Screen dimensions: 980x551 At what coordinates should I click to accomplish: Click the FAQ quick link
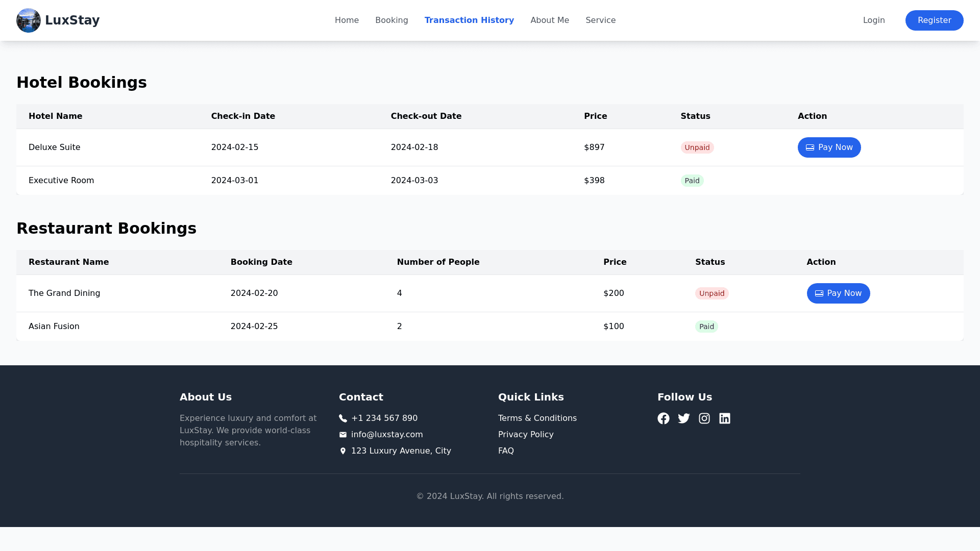pos(506,451)
